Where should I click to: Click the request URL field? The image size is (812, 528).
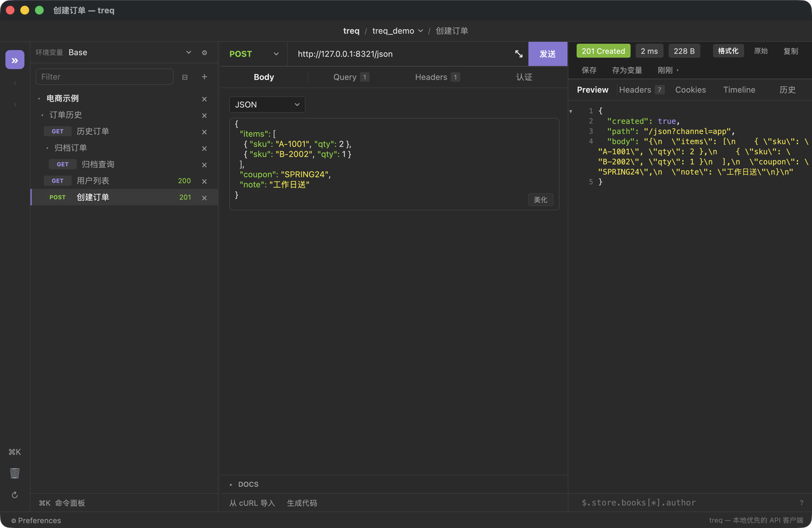click(x=401, y=54)
